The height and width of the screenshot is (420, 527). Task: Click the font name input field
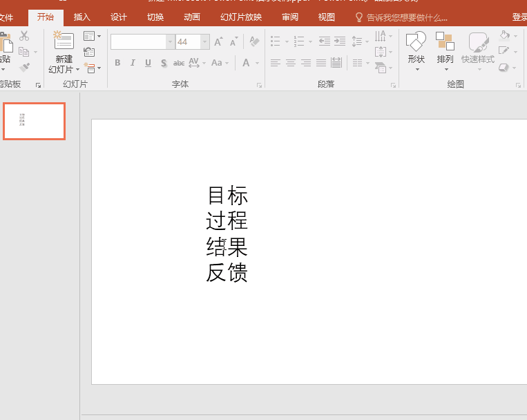point(138,41)
